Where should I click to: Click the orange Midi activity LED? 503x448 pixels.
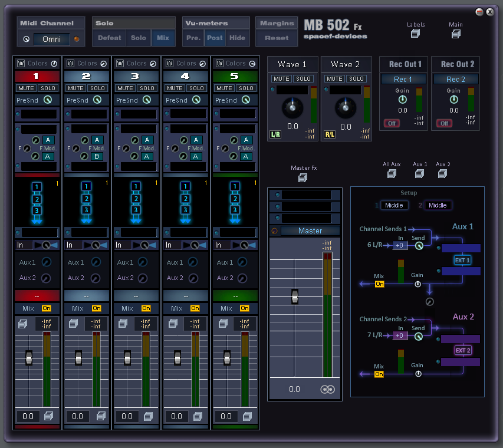[x=77, y=39]
